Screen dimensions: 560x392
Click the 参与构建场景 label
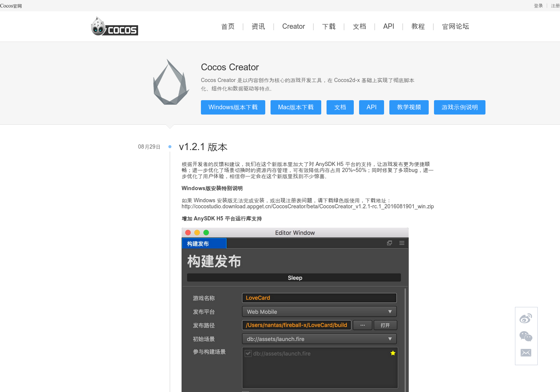209,352
